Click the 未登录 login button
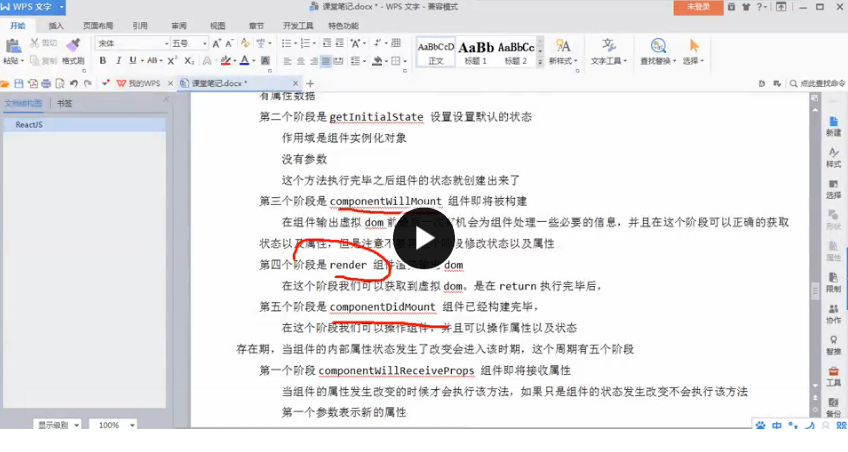848x452 pixels. 698,7
